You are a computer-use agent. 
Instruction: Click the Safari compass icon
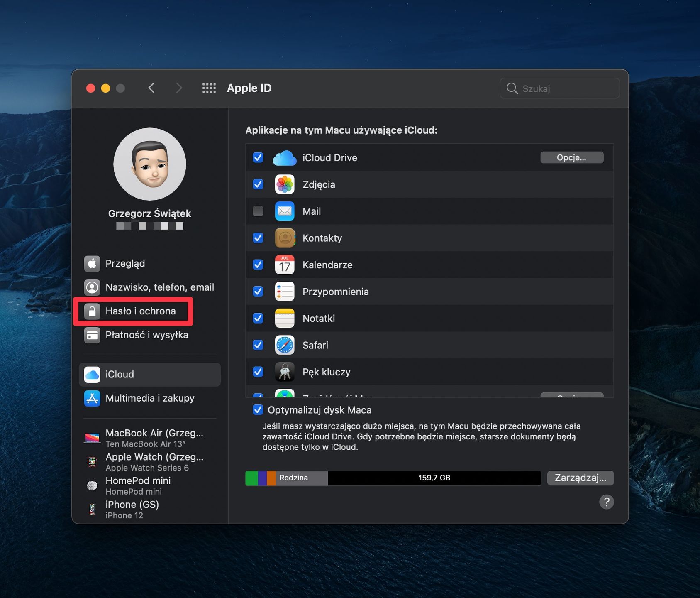click(x=285, y=345)
